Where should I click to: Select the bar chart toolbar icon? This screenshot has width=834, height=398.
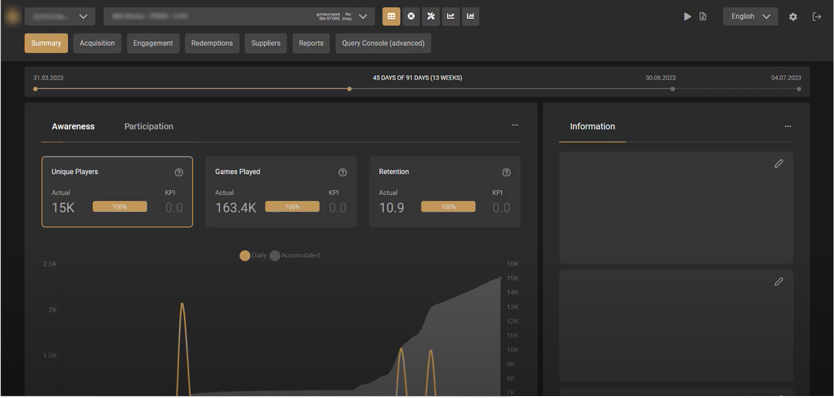470,16
